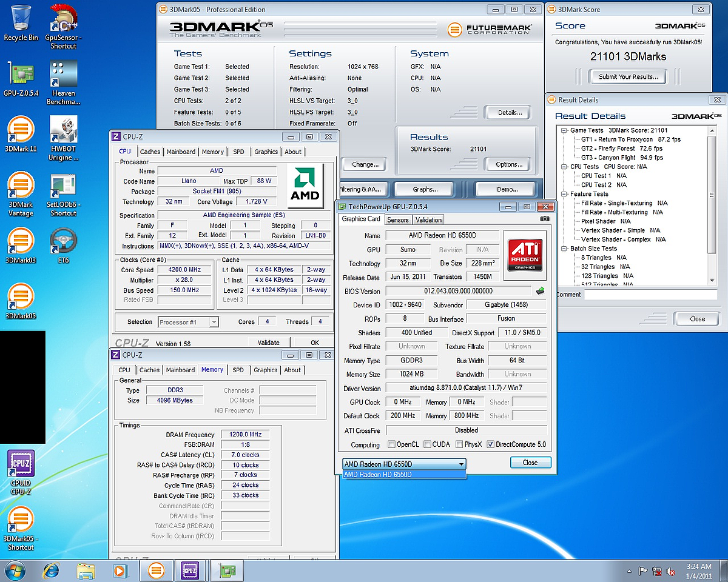Click the Comment input field in Result Details

pyautogui.click(x=651, y=295)
